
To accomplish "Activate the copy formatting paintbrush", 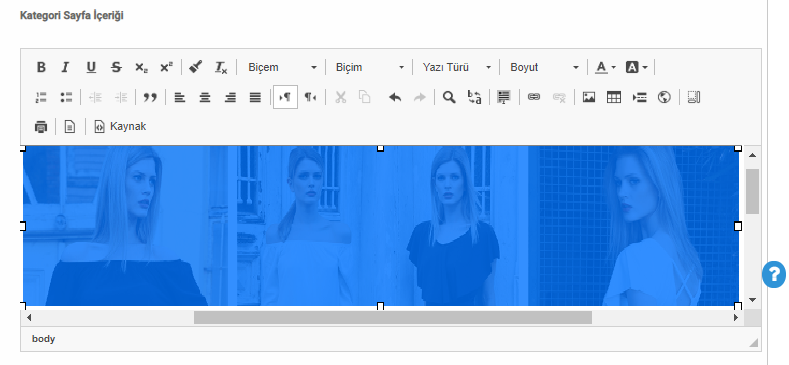I will [196, 67].
